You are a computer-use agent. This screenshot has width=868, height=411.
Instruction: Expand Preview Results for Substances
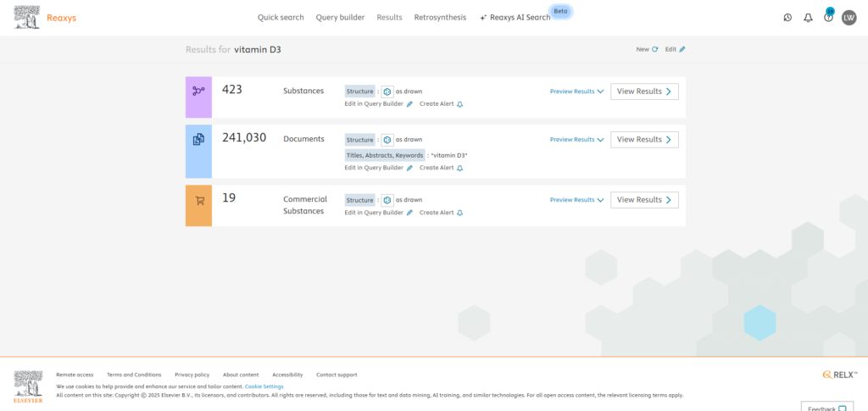coord(576,92)
